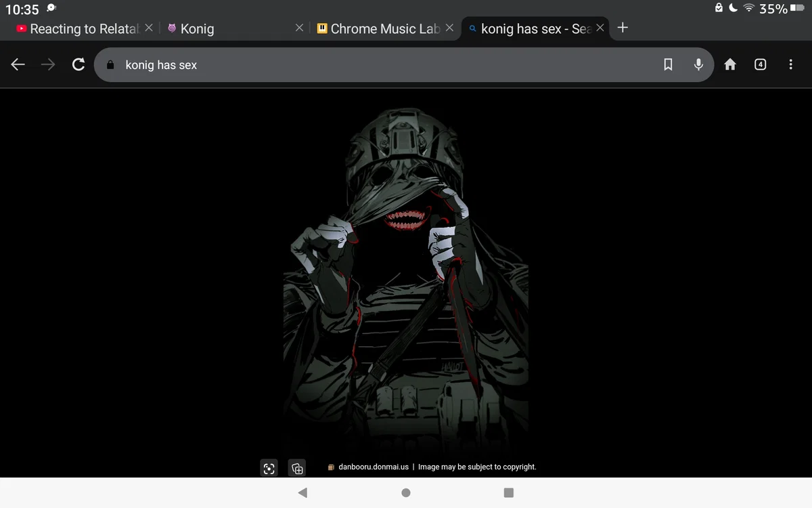This screenshot has width=812, height=508.
Task: Open the danbooru.donmai.us source link
Action: click(374, 467)
